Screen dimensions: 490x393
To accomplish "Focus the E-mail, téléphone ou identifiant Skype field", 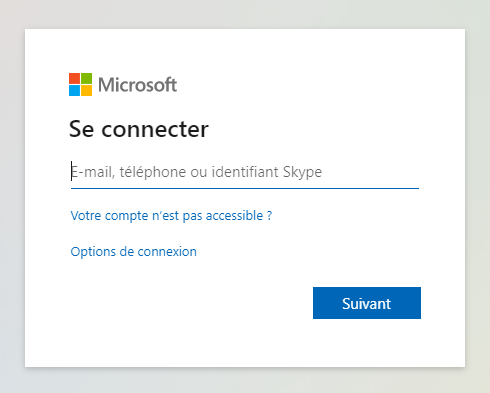I will (x=245, y=172).
